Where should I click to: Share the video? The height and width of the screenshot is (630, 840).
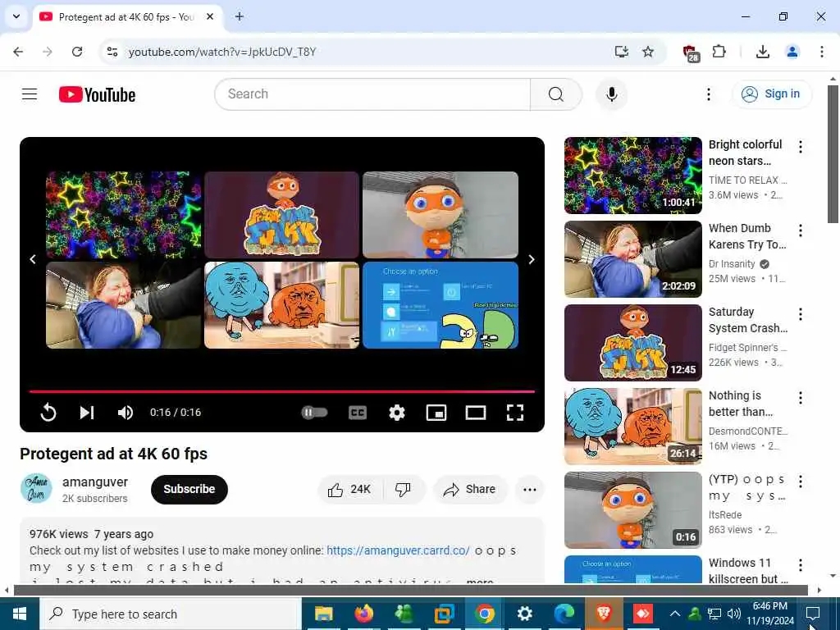(470, 489)
